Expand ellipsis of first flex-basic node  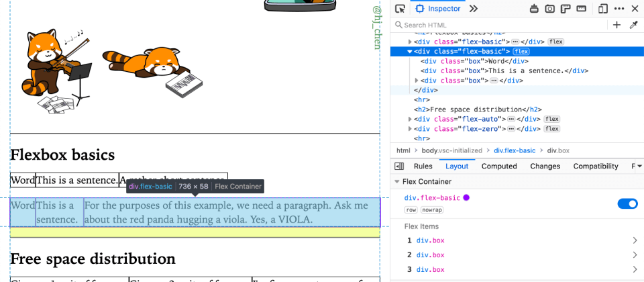pos(515,42)
